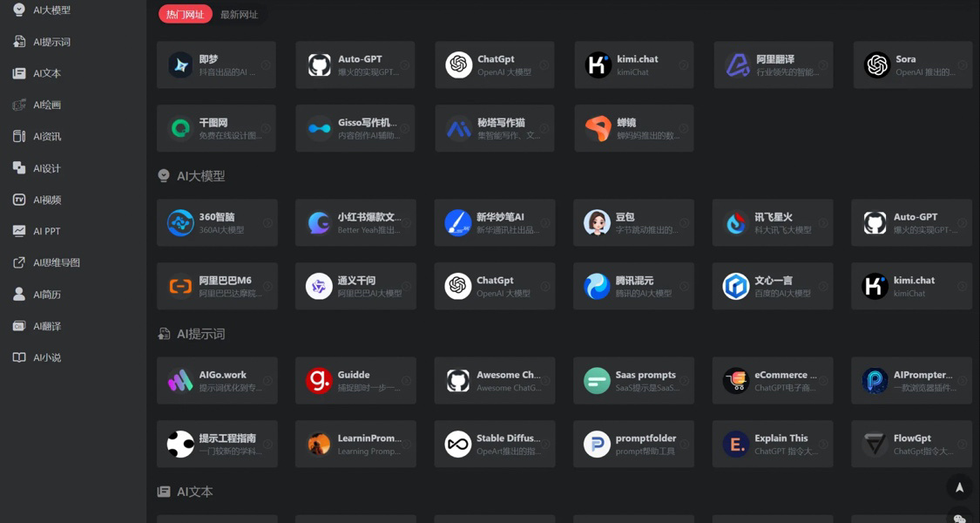Click the 提示工程指南 logo icon
980x523 pixels.
(x=180, y=444)
